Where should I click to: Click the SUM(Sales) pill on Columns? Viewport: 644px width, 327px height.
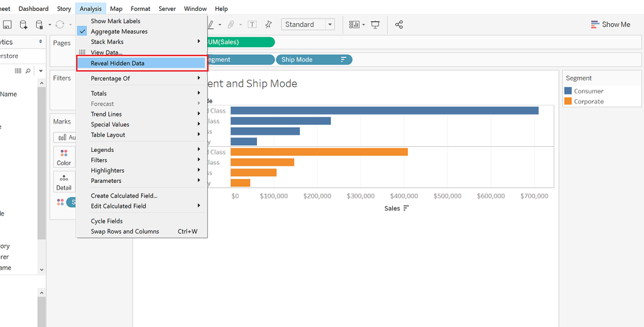[241, 42]
